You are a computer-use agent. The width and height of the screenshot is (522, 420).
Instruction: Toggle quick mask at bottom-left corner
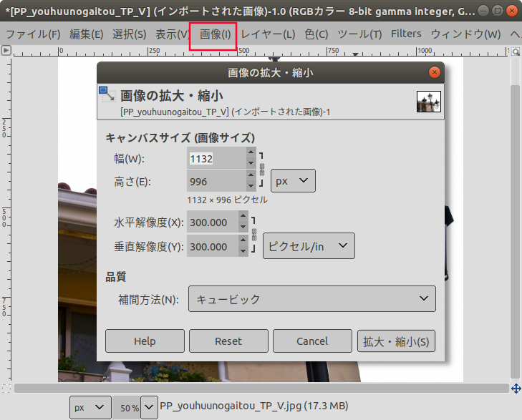point(6,389)
